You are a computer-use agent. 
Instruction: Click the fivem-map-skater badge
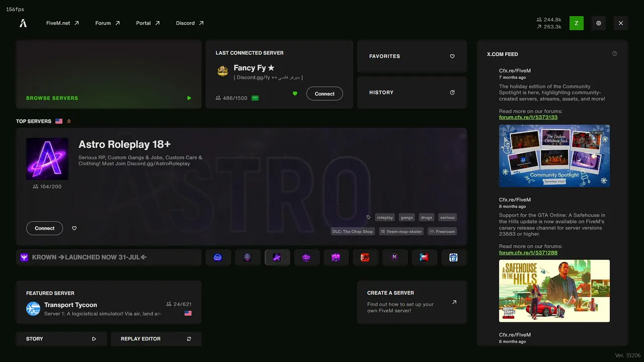(401, 232)
